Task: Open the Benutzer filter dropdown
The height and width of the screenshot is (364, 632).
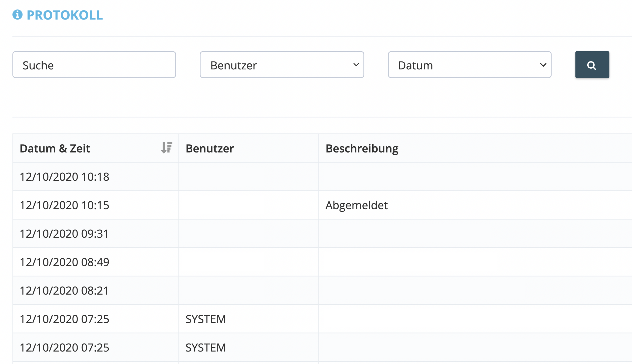Action: pyautogui.click(x=282, y=65)
